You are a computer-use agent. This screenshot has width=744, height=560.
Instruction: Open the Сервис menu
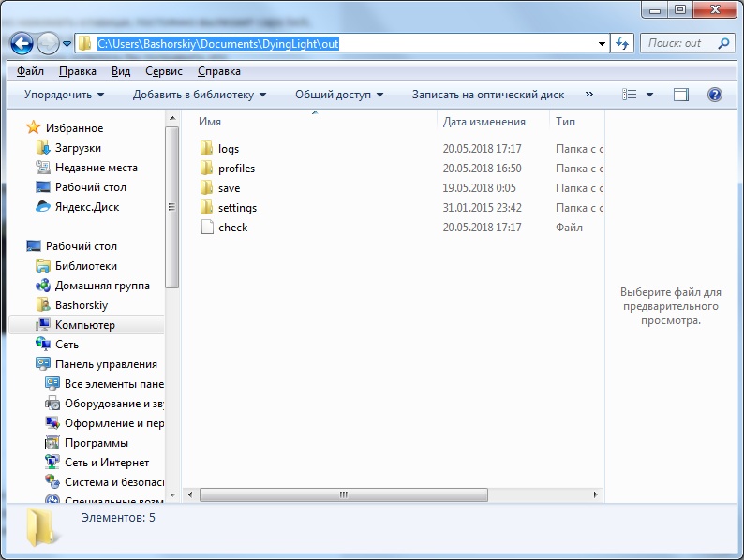tap(163, 71)
